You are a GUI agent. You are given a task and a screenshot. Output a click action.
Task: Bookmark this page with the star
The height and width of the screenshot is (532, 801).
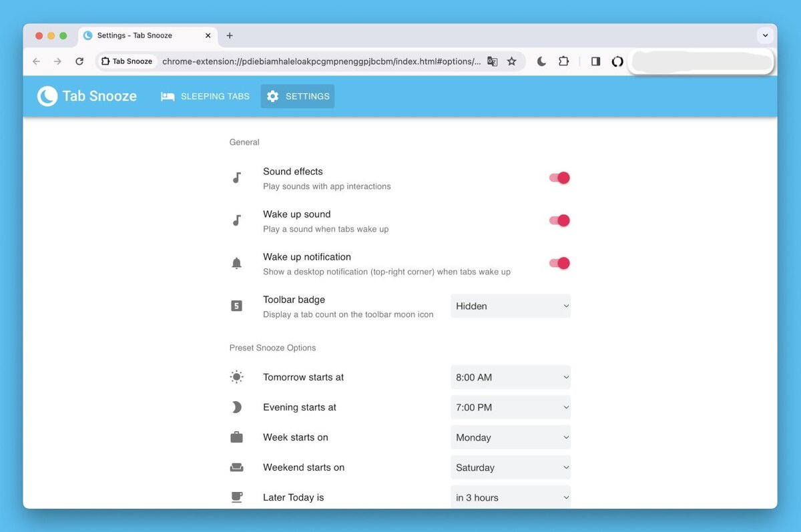[512, 61]
